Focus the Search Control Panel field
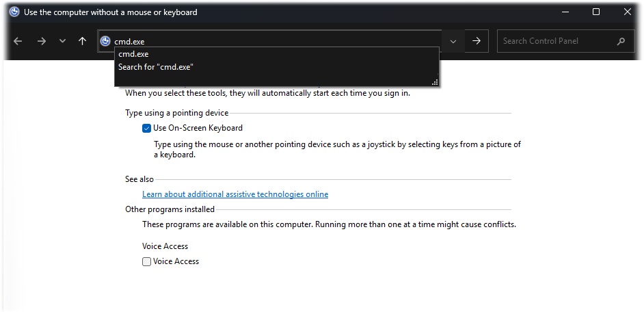644x314 pixels. 556,41
